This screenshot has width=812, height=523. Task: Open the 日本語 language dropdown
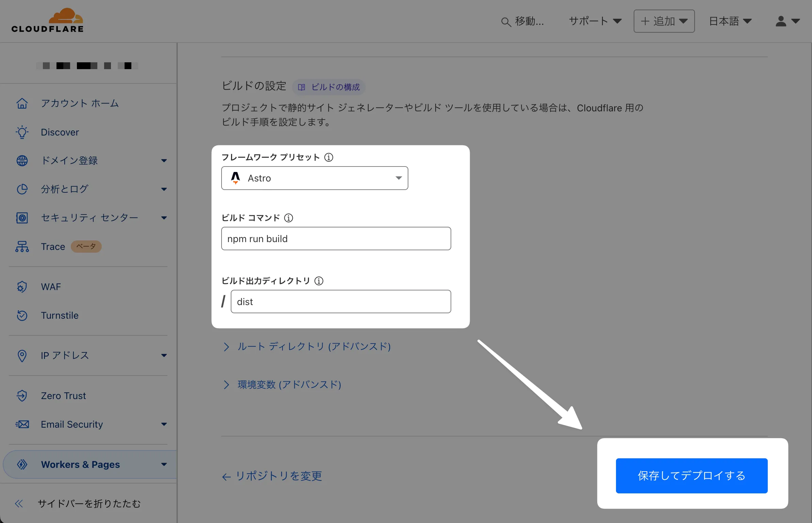[x=730, y=21]
